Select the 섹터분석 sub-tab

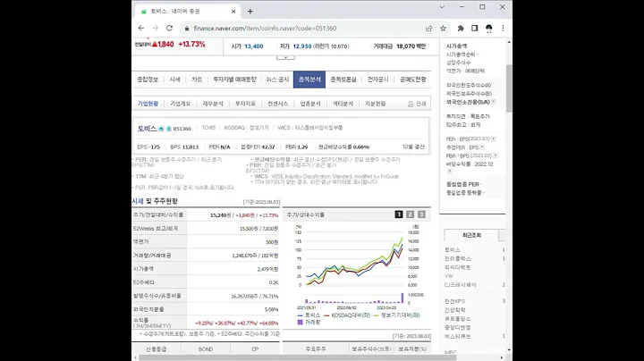point(343,104)
